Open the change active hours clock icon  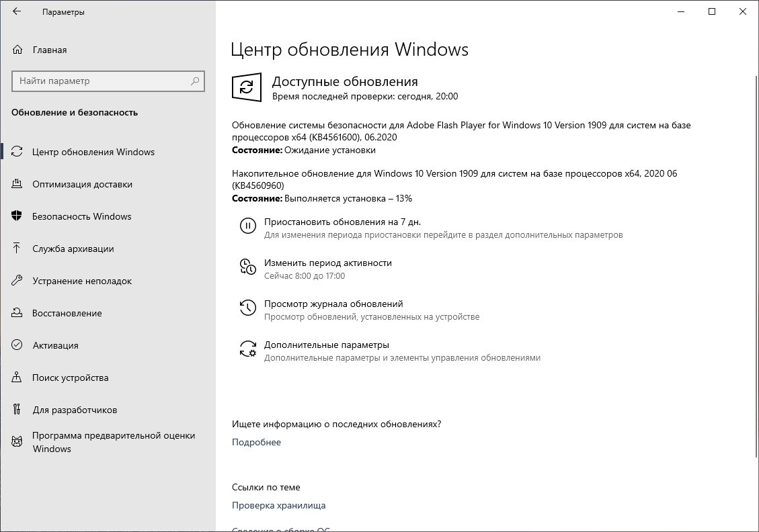click(248, 267)
